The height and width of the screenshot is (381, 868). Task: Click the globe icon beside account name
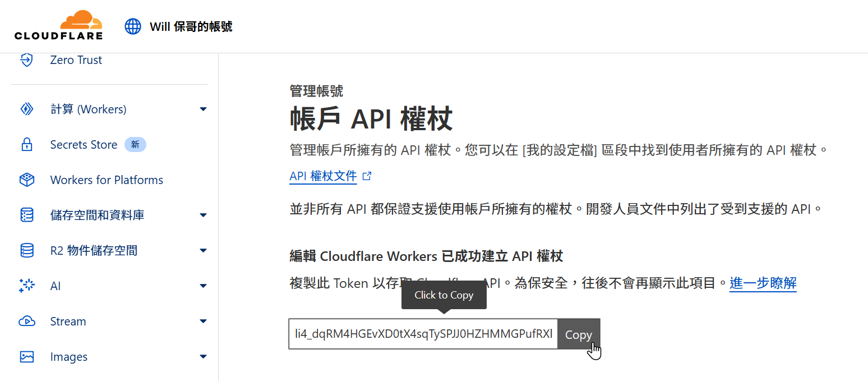(x=133, y=26)
